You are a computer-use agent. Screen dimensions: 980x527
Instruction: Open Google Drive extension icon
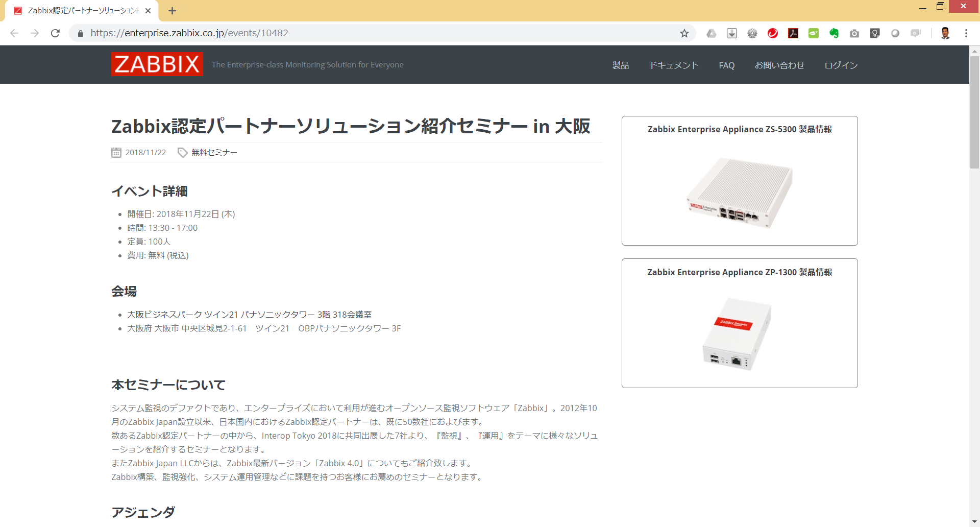tap(712, 33)
